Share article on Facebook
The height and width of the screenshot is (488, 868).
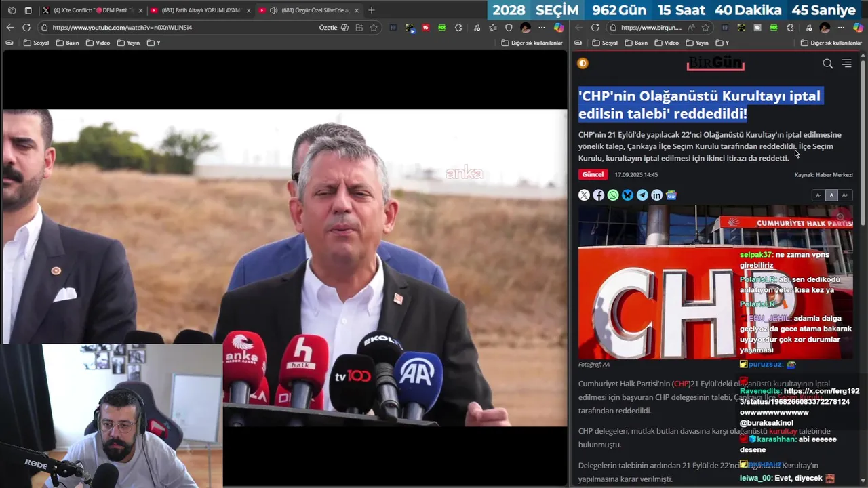tap(599, 195)
